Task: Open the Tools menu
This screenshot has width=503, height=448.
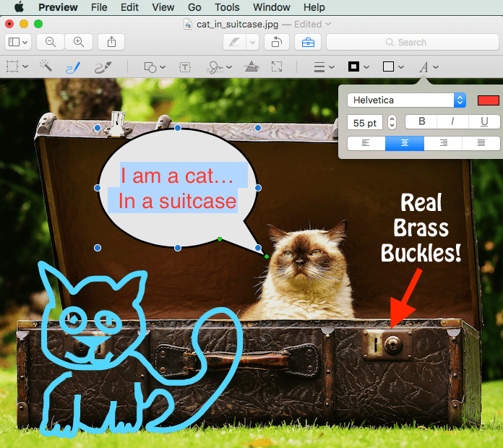Action: click(x=227, y=7)
